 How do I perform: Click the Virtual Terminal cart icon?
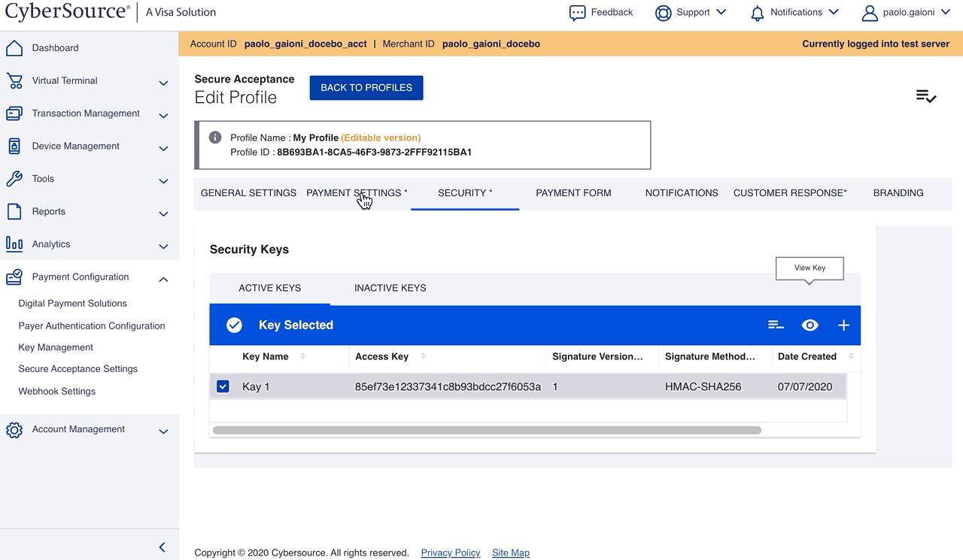14,81
